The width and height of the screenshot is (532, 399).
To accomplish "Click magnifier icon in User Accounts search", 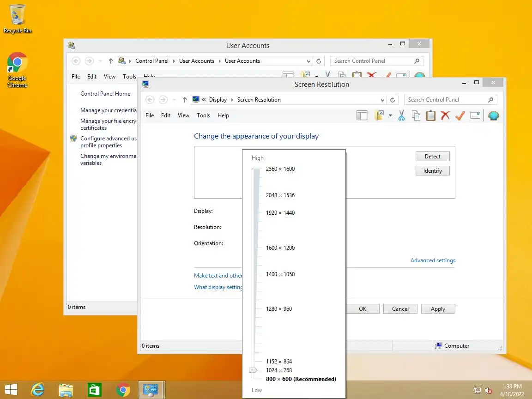I will click(417, 61).
